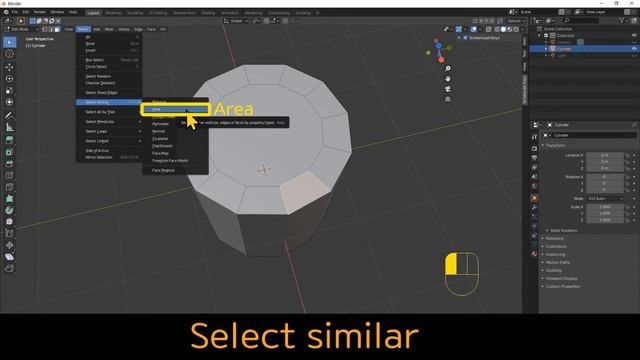Image resolution: width=640 pixels, height=360 pixels.
Task: Select the Rotate tool
Action: pyautogui.click(x=9, y=78)
